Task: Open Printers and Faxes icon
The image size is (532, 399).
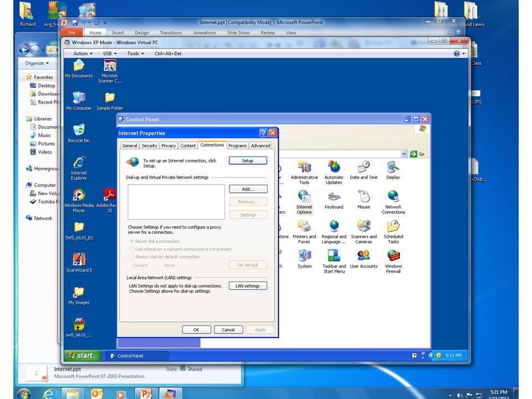Action: click(x=304, y=232)
